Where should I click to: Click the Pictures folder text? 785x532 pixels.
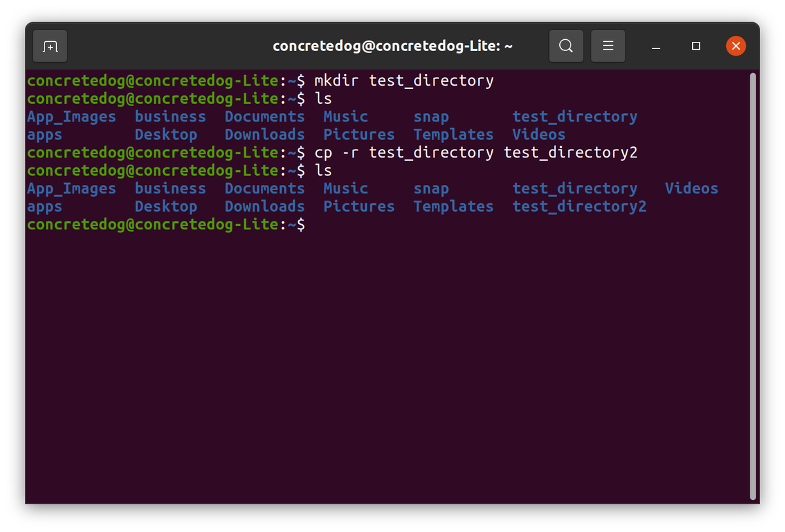point(358,134)
